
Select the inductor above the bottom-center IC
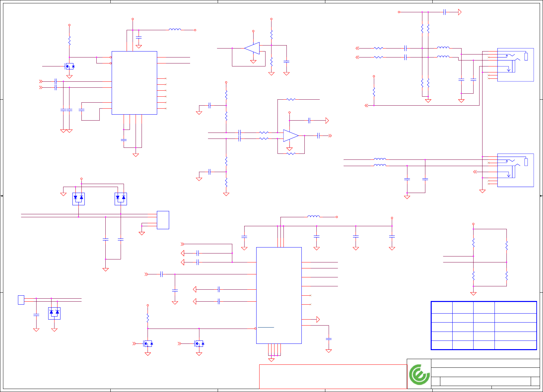pos(313,216)
